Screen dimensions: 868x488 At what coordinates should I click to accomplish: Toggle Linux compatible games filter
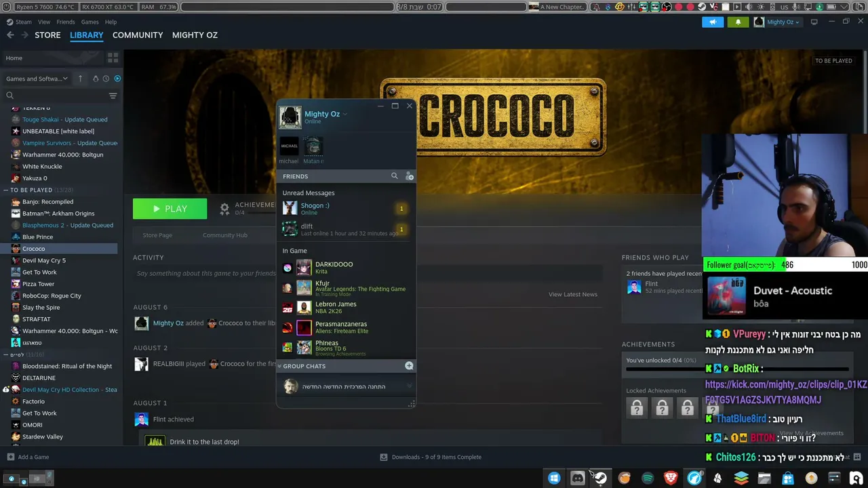pyautogui.click(x=96, y=79)
